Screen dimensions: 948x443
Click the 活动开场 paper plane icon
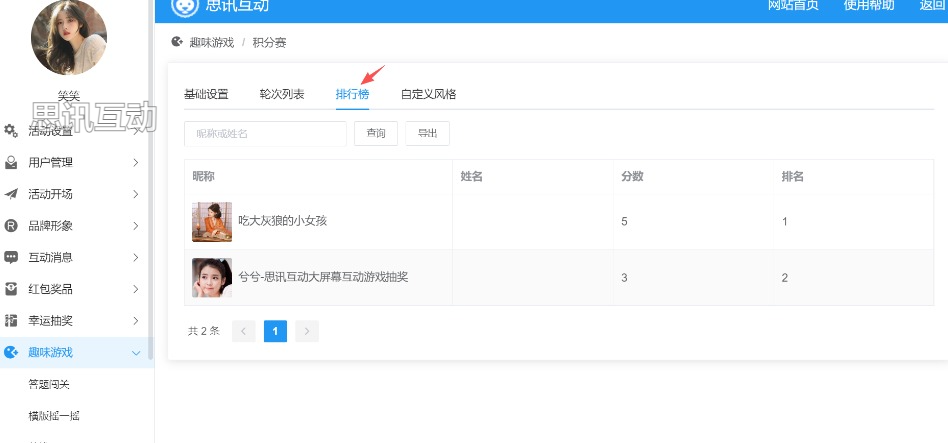(11, 194)
